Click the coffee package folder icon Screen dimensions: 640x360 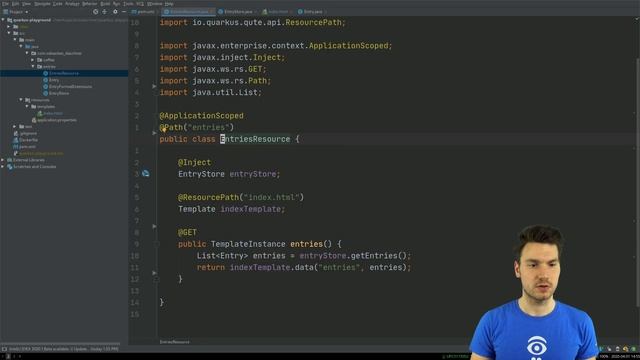pyautogui.click(x=40, y=60)
